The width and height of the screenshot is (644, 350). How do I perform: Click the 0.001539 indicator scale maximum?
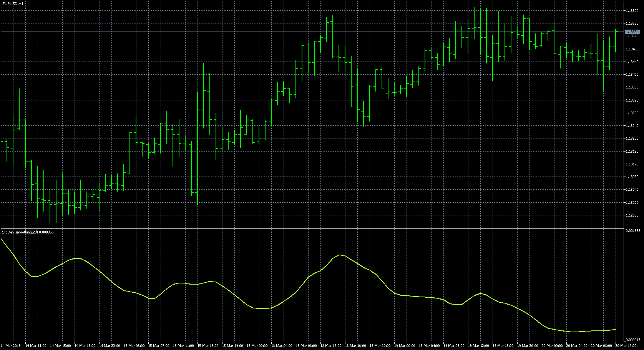(632, 231)
